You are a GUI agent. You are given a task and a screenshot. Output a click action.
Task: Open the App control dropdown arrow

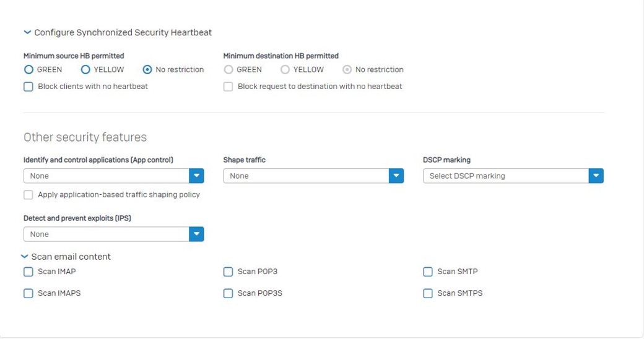pos(196,176)
